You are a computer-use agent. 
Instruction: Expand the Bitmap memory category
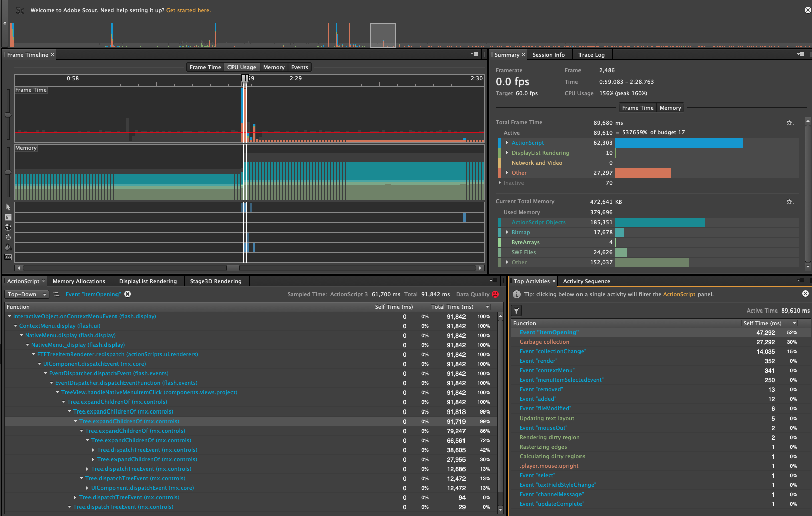[507, 232]
